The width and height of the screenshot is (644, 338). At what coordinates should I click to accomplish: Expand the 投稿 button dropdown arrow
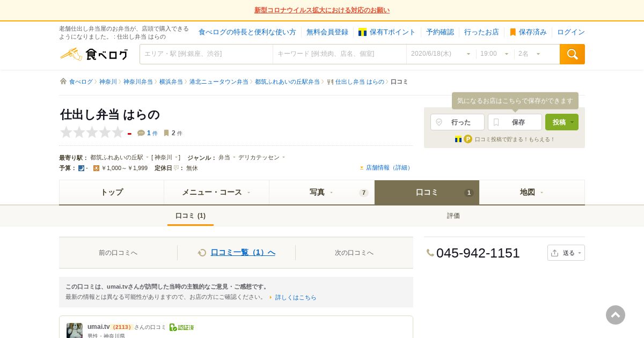572,122
